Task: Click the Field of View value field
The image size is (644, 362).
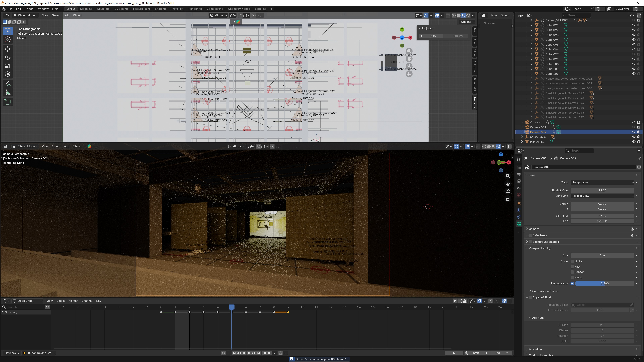Action: [602, 190]
